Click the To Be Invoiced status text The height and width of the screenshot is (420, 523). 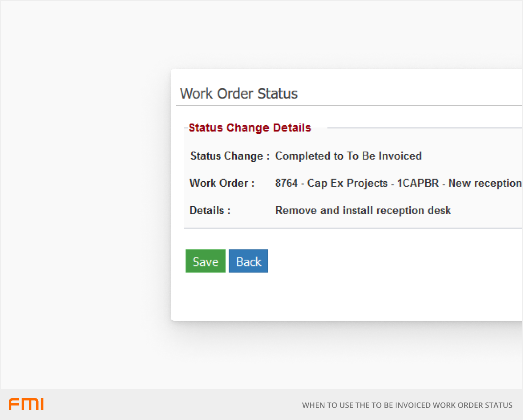click(x=384, y=156)
